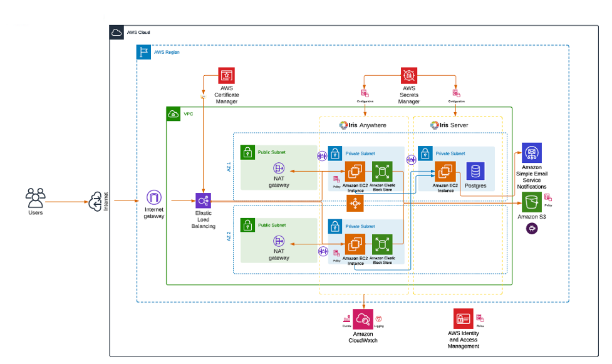This screenshot has width=612, height=364.
Task: Click the Iris Server group header
Action: pos(451,125)
